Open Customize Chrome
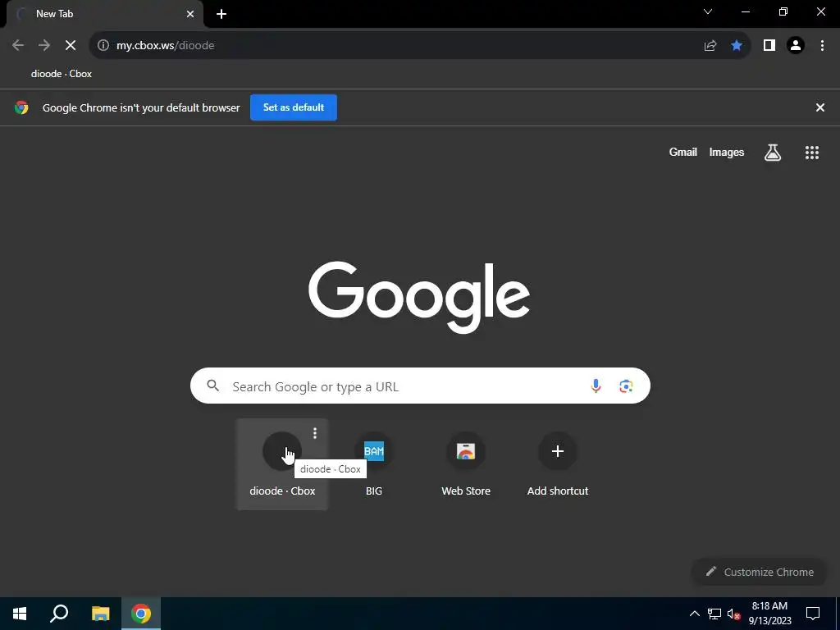The image size is (840, 630). 760,572
